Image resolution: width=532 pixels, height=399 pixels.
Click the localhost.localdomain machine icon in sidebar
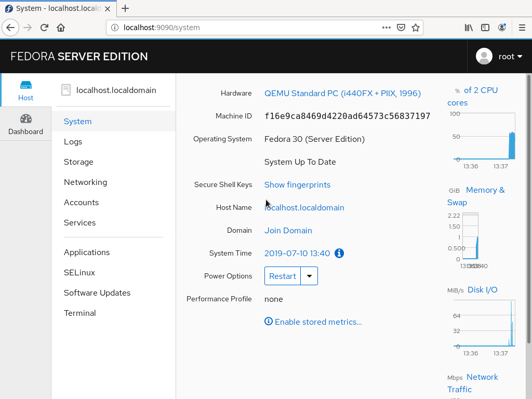tap(66, 90)
